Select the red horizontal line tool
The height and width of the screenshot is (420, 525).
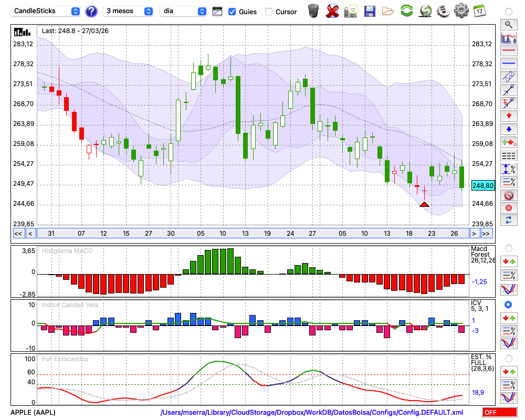click(x=508, y=51)
